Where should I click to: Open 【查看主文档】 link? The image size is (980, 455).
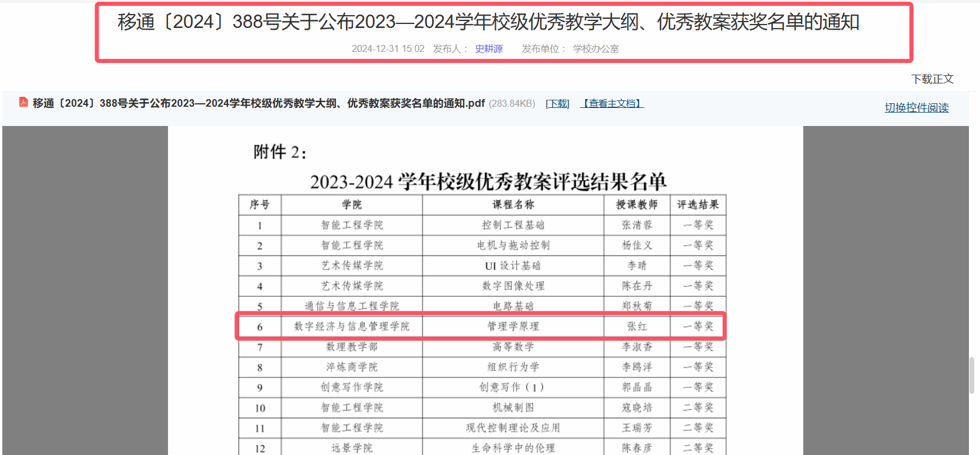click(612, 103)
